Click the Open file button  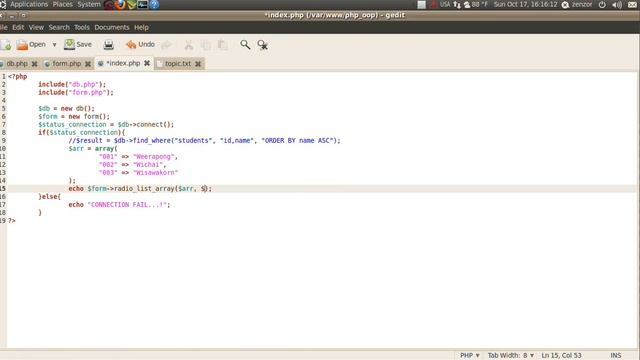pos(31,44)
